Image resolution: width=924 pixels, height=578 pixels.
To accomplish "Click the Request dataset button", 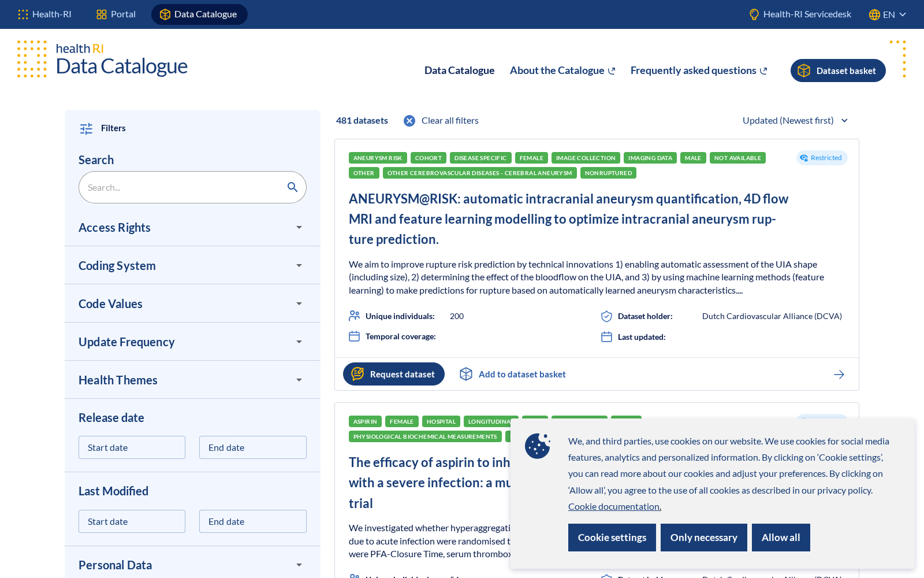I will (x=394, y=374).
